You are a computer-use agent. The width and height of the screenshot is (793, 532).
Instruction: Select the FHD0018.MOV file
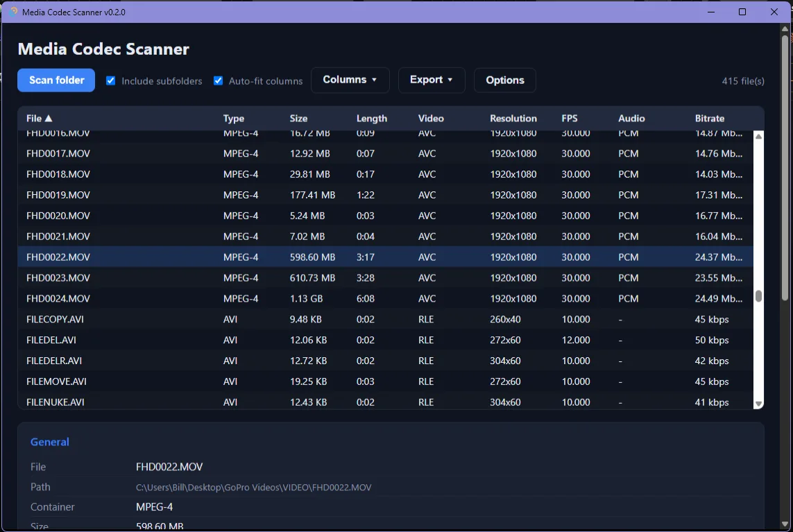(385, 174)
